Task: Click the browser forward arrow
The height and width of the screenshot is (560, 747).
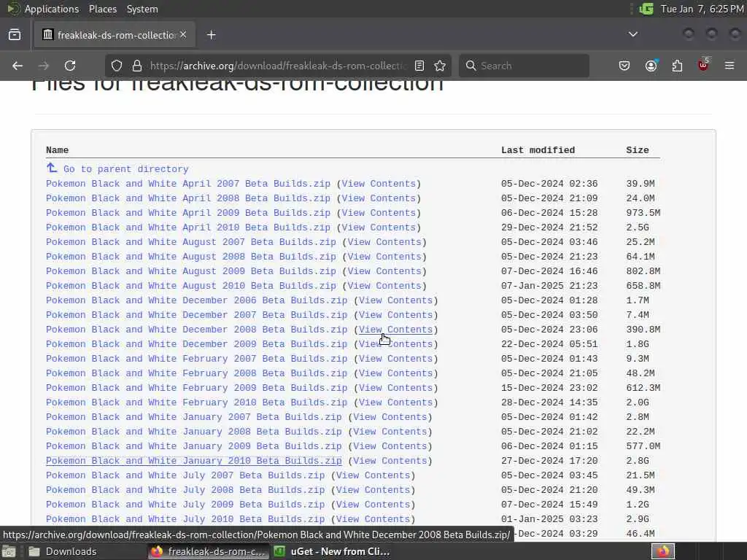Action: pyautogui.click(x=43, y=66)
